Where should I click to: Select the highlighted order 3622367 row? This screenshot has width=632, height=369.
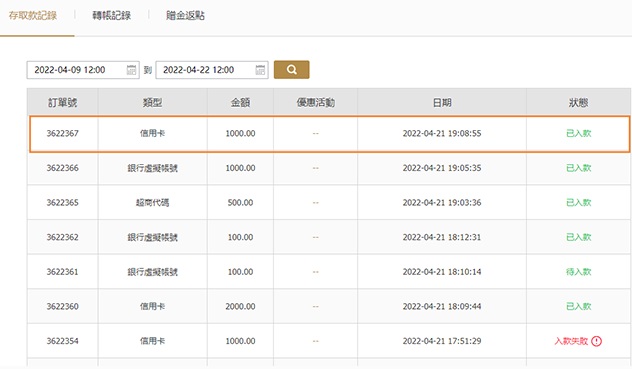point(329,134)
